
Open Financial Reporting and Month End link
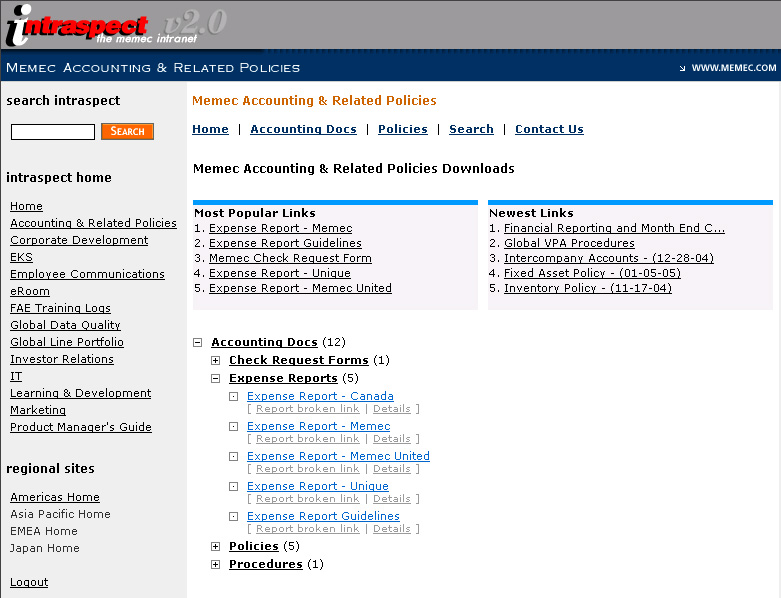(614, 229)
